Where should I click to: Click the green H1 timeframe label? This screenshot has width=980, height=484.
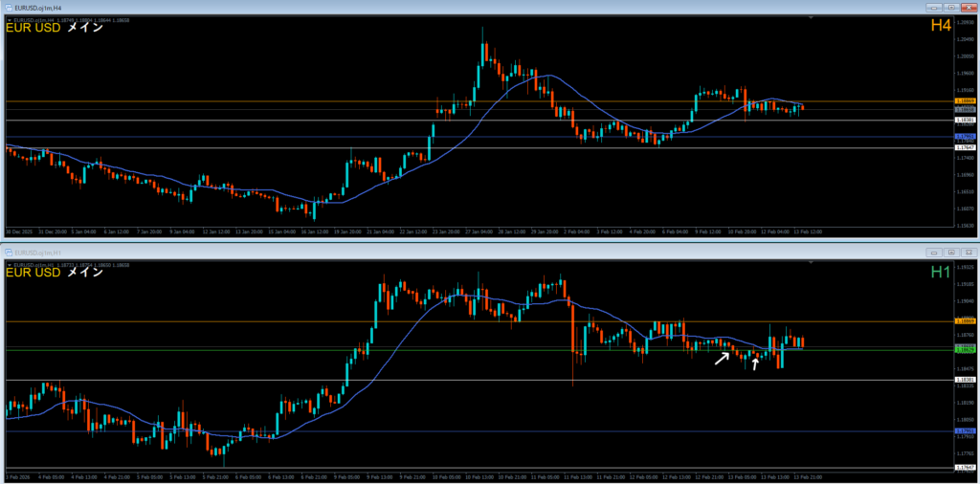pyautogui.click(x=941, y=271)
